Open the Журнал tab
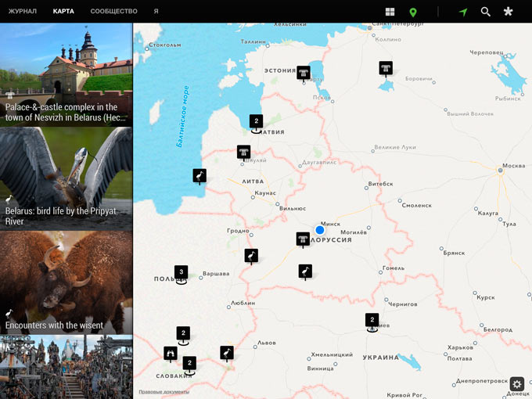532x399 pixels. [23, 11]
